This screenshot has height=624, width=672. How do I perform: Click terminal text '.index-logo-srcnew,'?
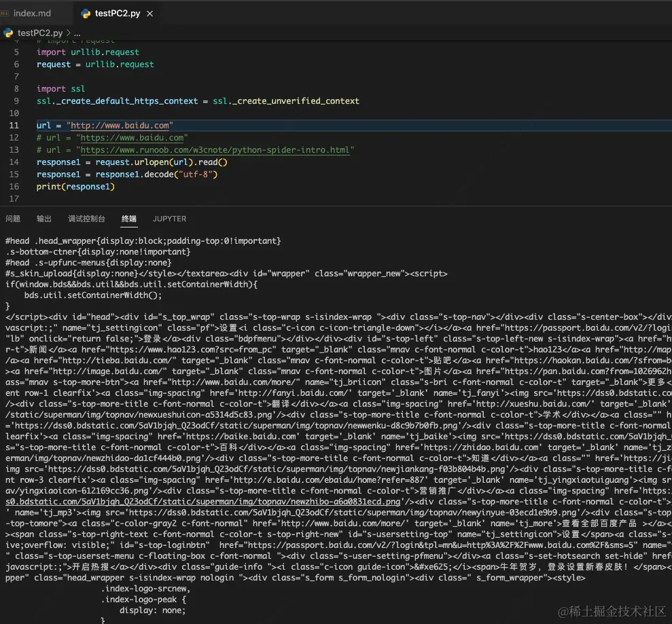pos(145,589)
